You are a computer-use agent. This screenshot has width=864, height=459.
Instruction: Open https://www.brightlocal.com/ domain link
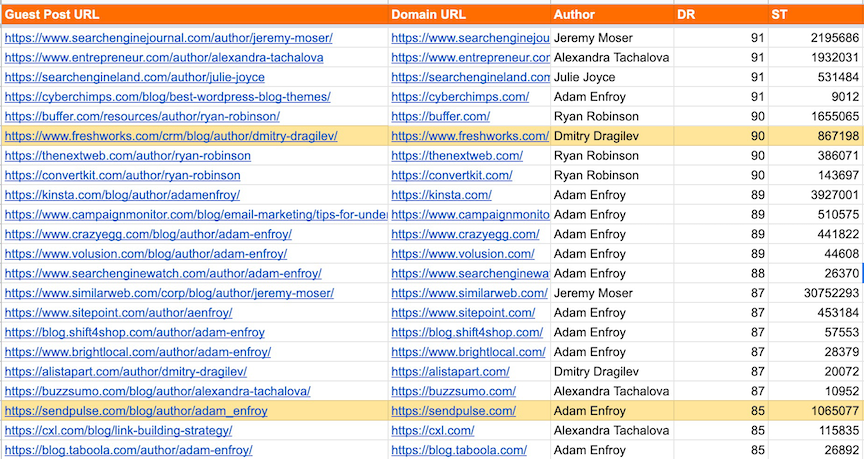[468, 352]
